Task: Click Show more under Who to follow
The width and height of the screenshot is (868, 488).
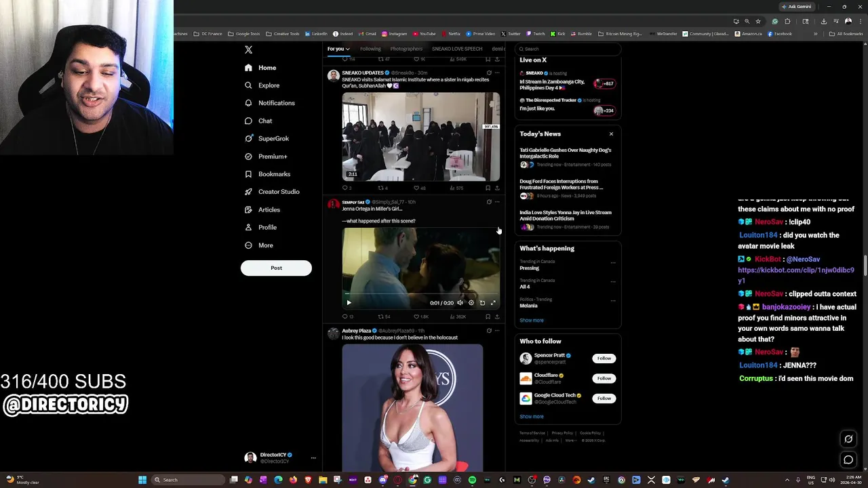Action: pos(532,417)
